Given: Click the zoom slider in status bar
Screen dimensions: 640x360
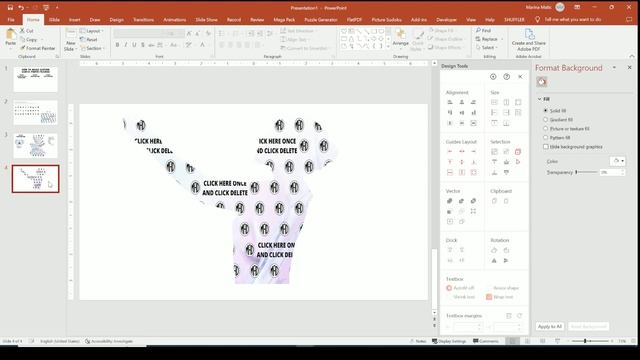Looking at the screenshot, I should [x=585, y=341].
